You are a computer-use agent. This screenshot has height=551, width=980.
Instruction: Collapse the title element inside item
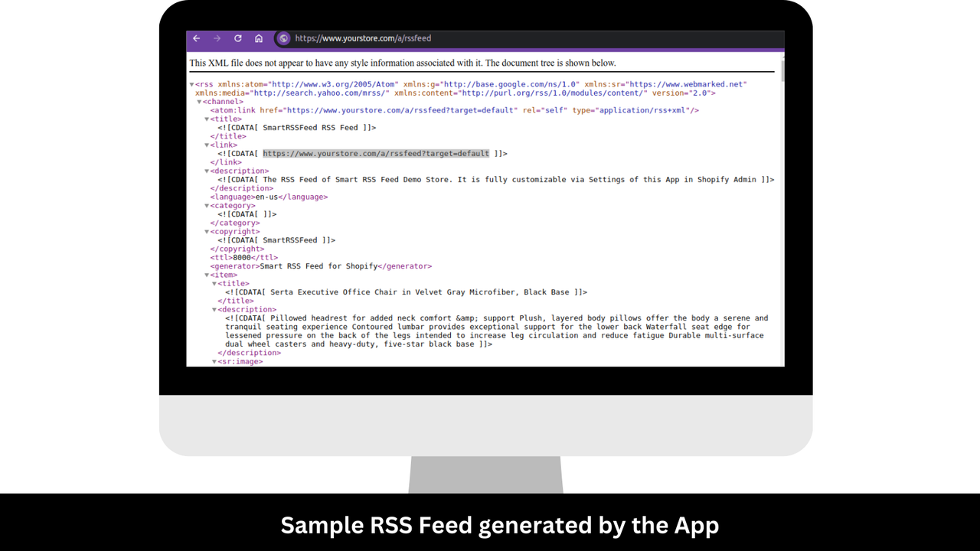214,283
